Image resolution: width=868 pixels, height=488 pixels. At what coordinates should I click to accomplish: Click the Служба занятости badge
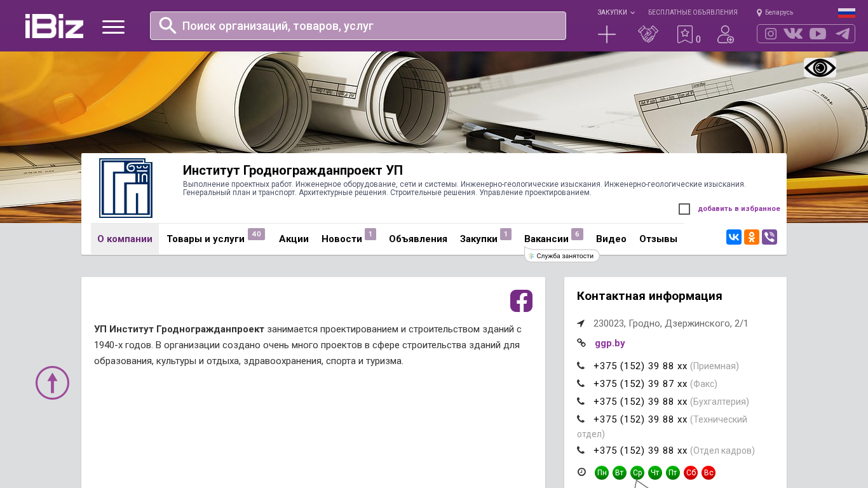point(562,255)
